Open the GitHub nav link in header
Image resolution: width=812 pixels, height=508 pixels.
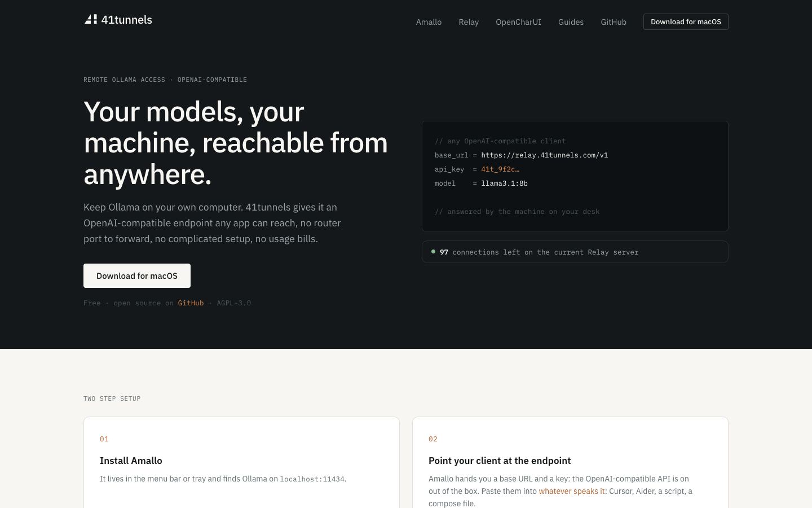[614, 22]
